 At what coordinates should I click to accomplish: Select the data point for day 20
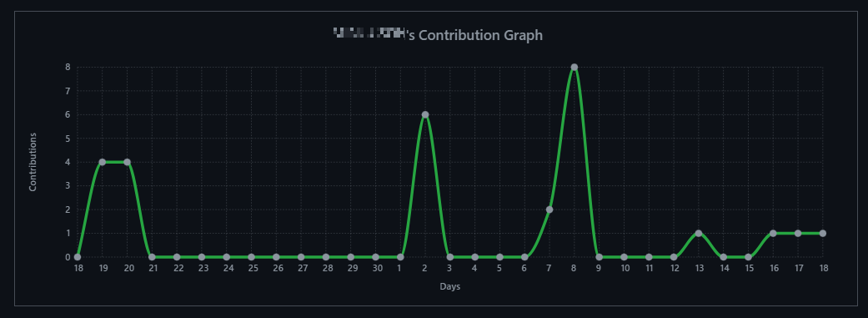[x=128, y=162]
